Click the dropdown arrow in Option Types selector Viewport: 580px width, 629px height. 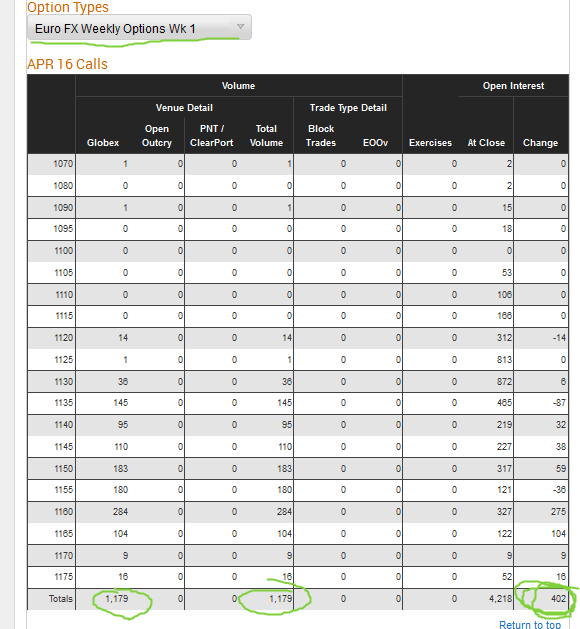click(x=241, y=27)
